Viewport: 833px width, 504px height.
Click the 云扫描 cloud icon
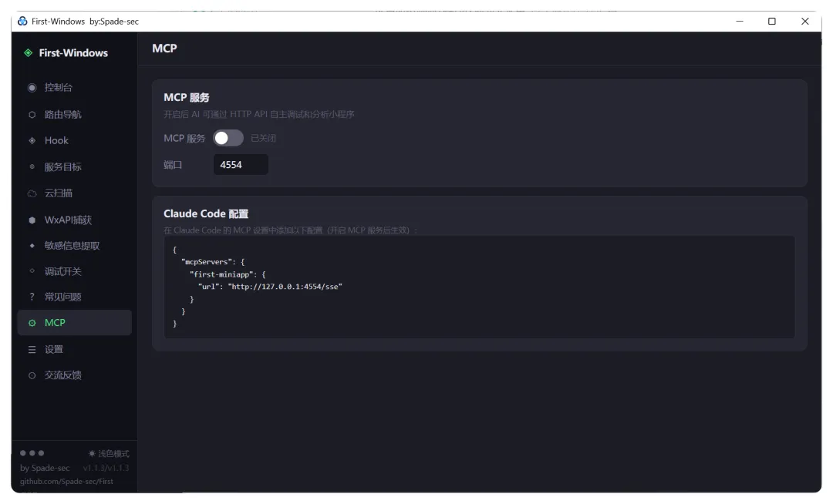(32, 193)
